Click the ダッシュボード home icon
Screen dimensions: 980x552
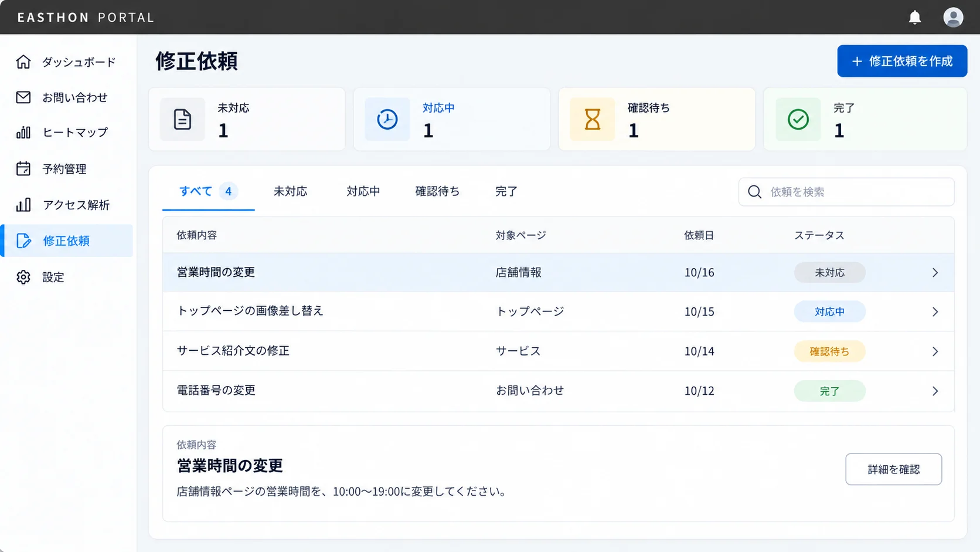pyautogui.click(x=23, y=62)
